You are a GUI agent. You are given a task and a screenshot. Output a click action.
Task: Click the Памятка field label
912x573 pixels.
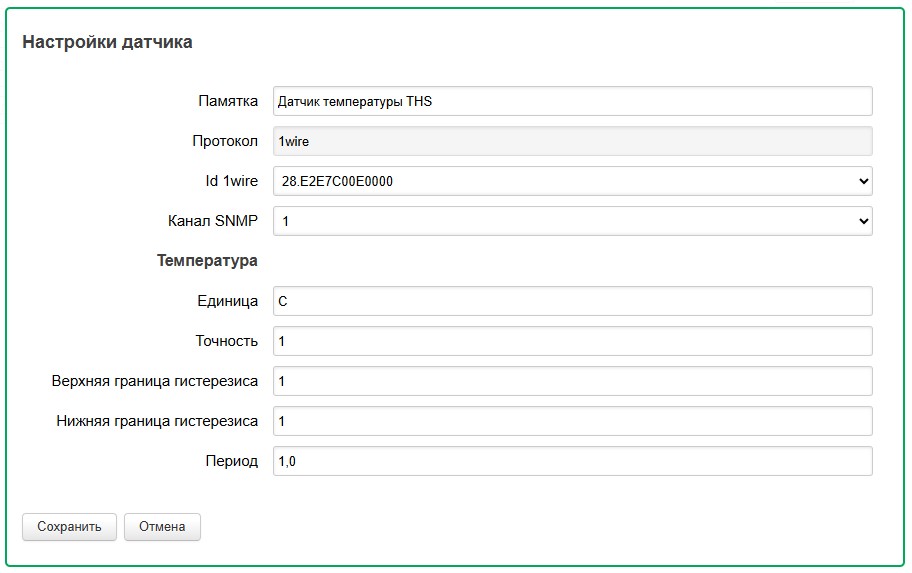(228, 101)
